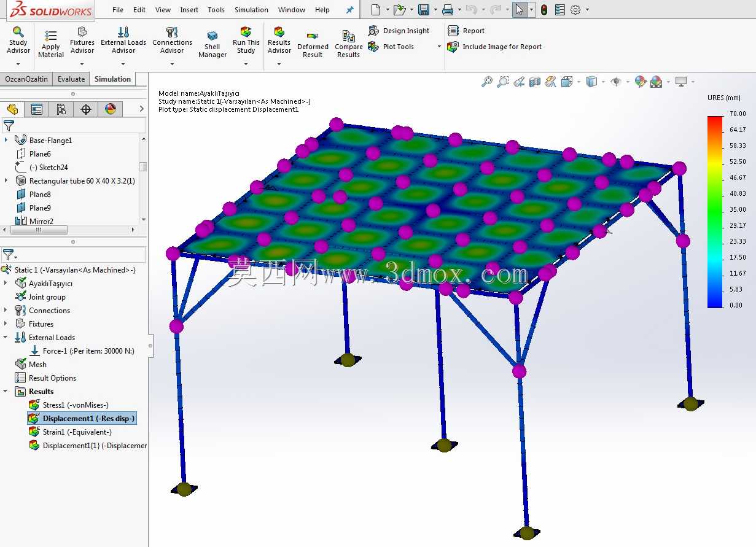Select Strain1 (-Equivalent-) result

pos(77,432)
